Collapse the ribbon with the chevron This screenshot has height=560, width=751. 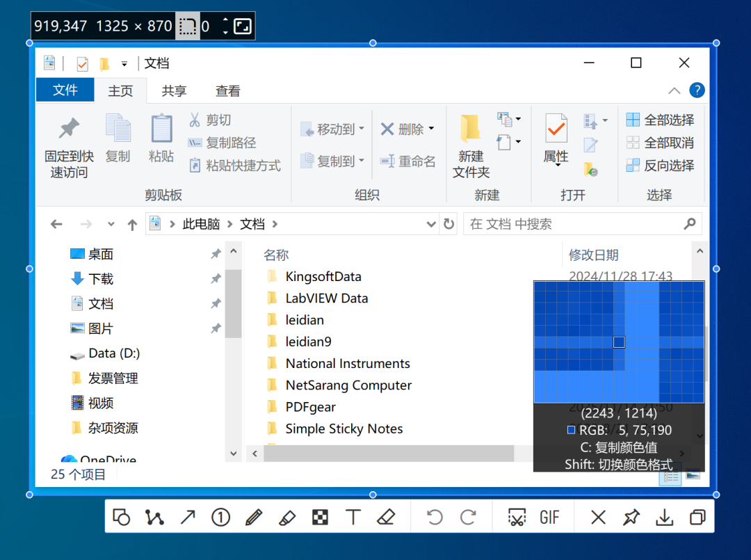coord(674,90)
